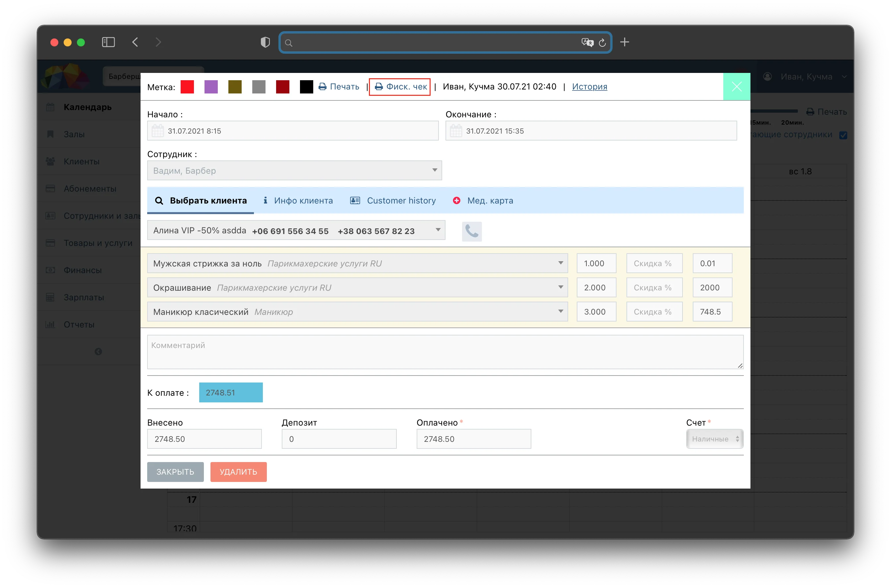Click the translate page icon in address bar
Image resolution: width=891 pixels, height=588 pixels.
point(587,42)
